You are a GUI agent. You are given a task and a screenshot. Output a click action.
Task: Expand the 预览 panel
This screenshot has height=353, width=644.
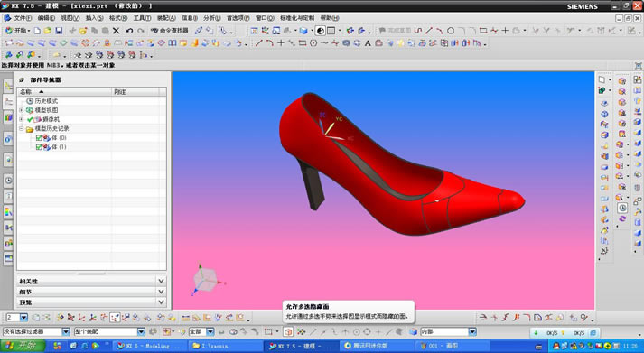(91, 302)
